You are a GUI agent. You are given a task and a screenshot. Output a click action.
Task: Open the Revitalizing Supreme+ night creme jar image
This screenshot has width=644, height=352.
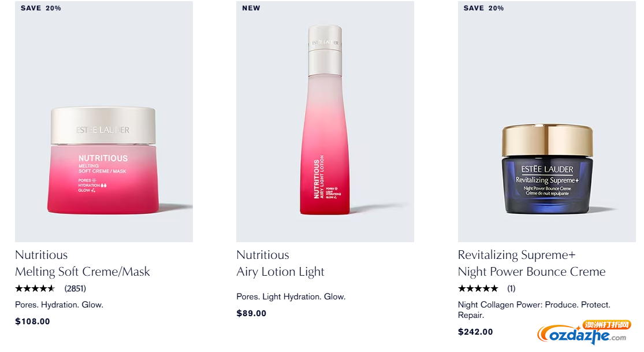tap(546, 121)
